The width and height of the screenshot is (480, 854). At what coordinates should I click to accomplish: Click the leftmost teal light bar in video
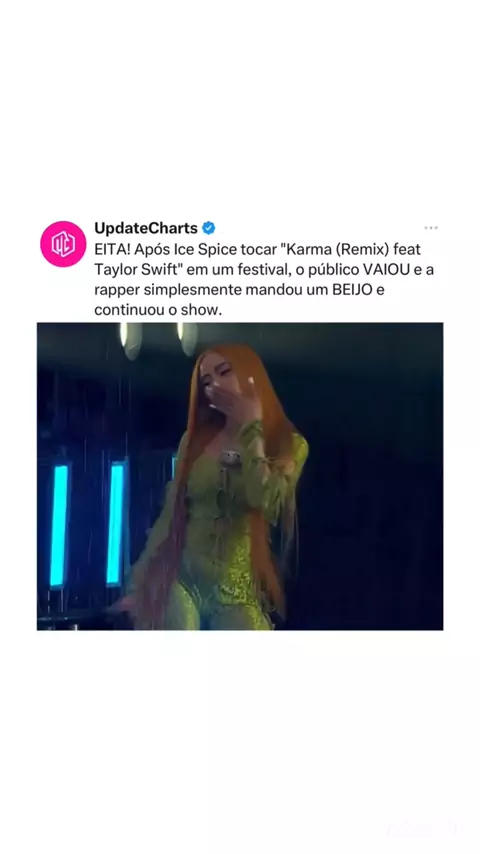(x=59, y=524)
